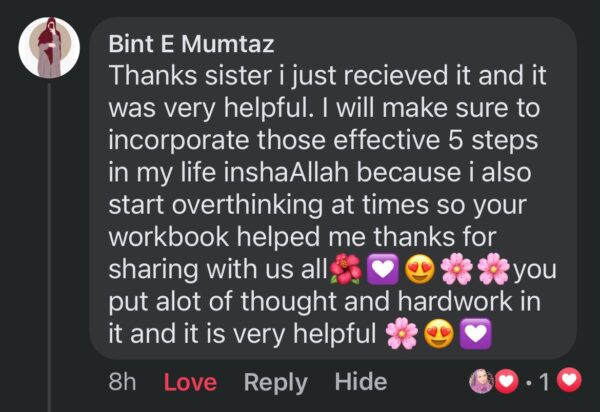Click the heart-eyes emoji on the last line
The image size is (600, 412).
pyautogui.click(x=437, y=336)
